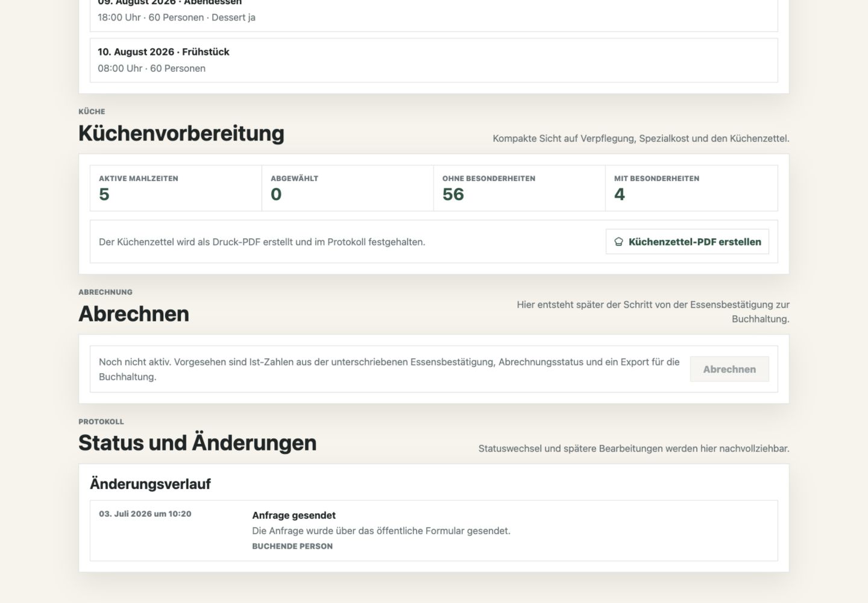Click the Ohne Besonderheiten label
This screenshot has width=868, height=603.
[489, 178]
